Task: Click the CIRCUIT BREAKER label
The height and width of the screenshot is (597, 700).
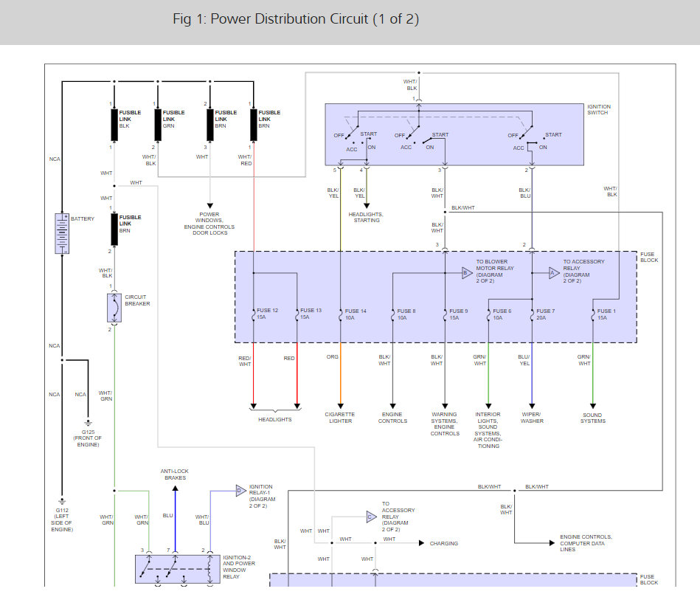Action: pyautogui.click(x=137, y=300)
